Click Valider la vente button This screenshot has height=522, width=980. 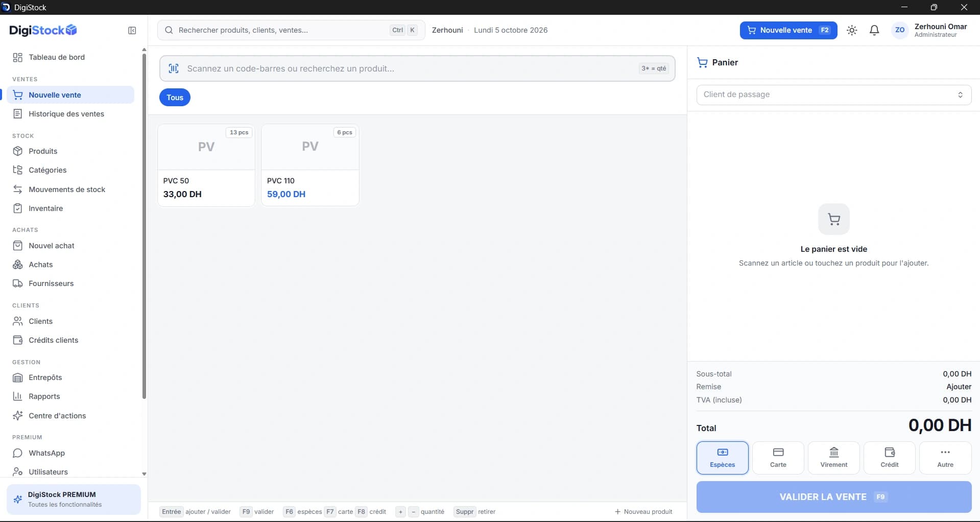tap(833, 497)
